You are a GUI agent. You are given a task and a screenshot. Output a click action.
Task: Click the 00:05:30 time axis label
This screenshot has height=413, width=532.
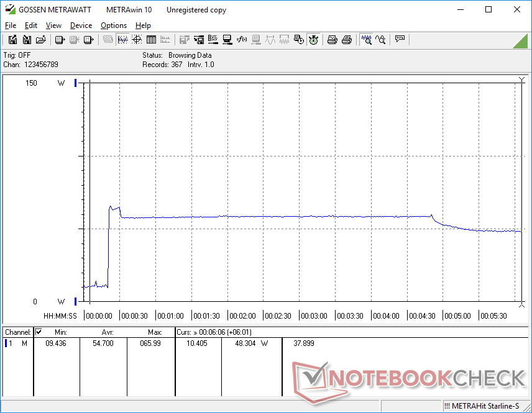(493, 315)
